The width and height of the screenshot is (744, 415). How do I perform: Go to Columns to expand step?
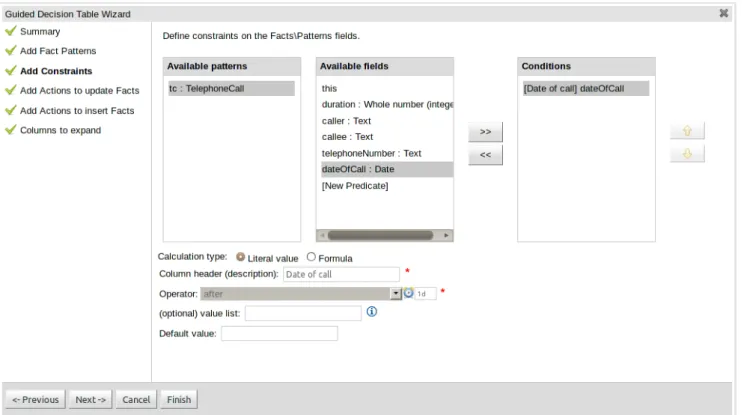(60, 130)
